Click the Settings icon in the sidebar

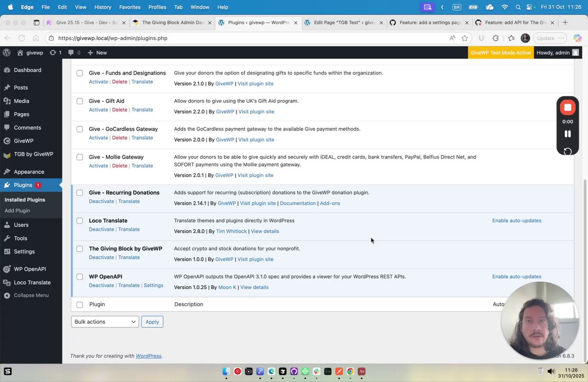coord(7,251)
